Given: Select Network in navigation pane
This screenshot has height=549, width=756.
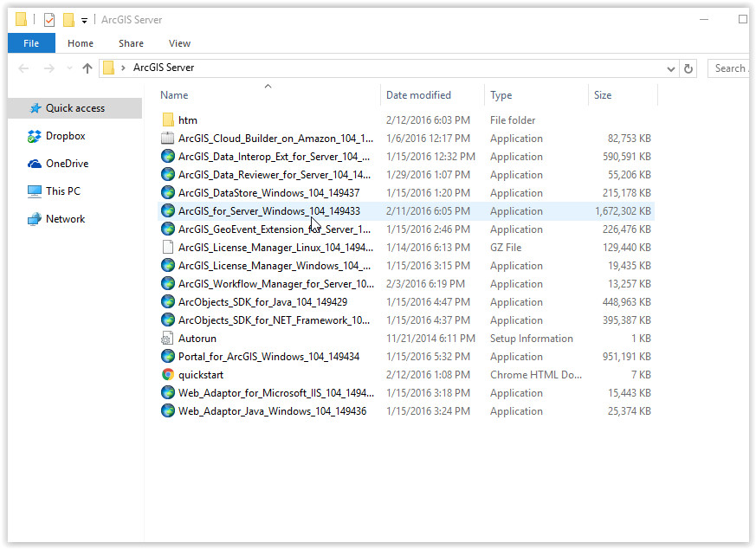Looking at the screenshot, I should pyautogui.click(x=57, y=219).
